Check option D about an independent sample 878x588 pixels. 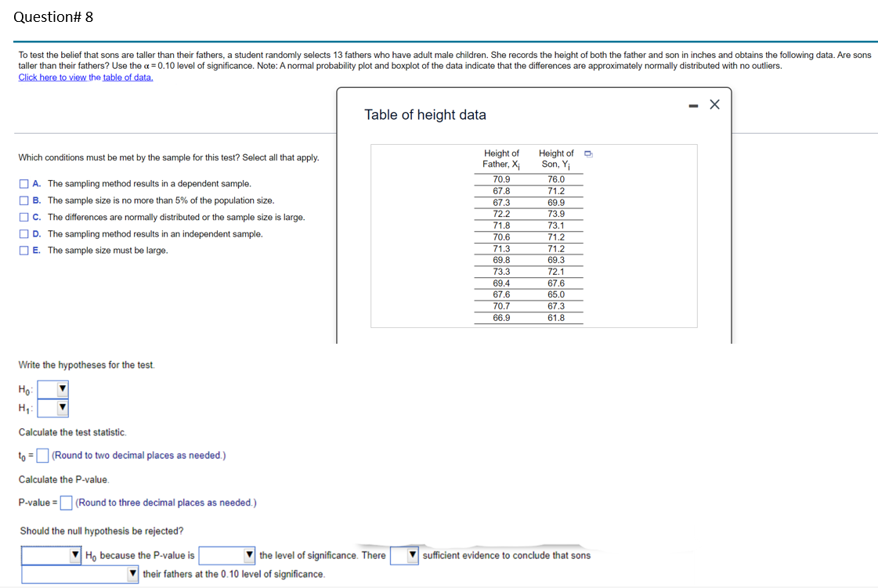[24, 233]
